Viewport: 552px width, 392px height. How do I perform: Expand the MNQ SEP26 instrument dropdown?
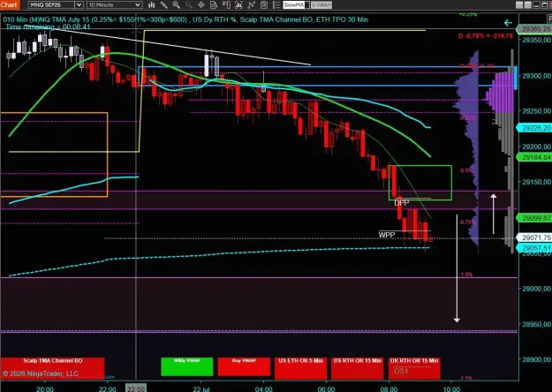click(79, 5)
